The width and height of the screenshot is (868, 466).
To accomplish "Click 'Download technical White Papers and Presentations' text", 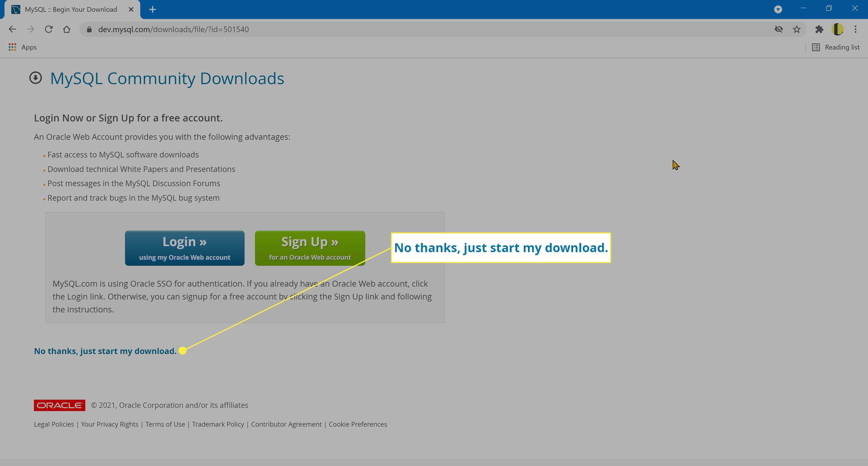I will 141,169.
